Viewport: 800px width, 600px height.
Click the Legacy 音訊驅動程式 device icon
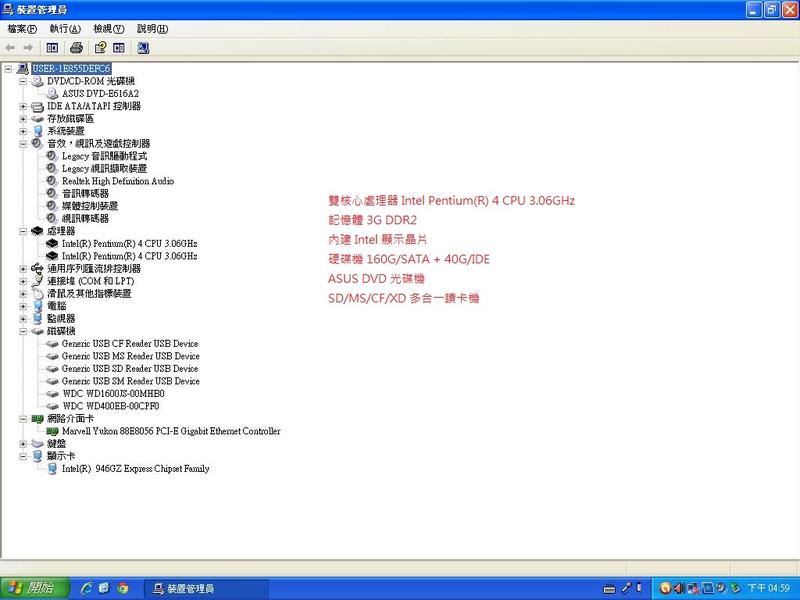[52, 156]
